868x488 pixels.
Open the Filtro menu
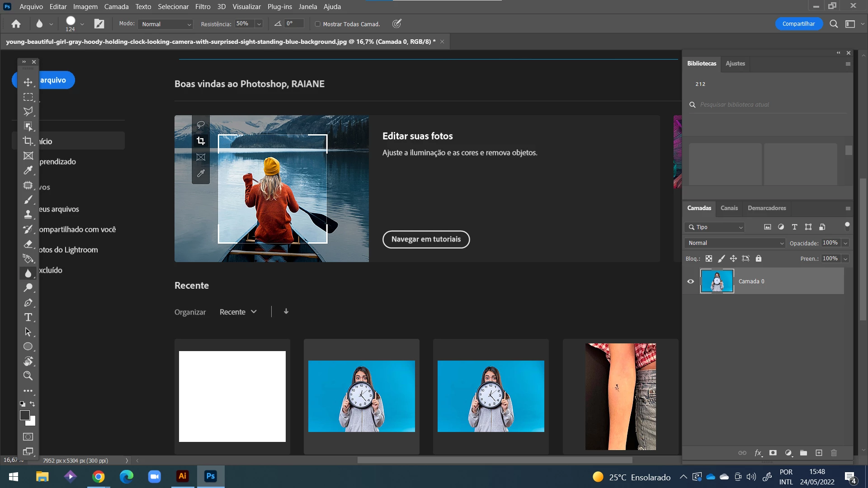pos(203,6)
